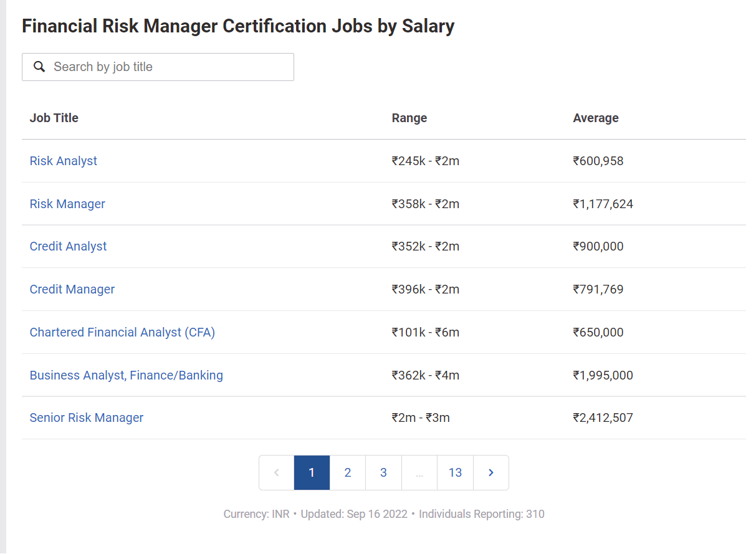756x554 pixels.
Task: Click the Job Title column header
Action: (x=54, y=118)
